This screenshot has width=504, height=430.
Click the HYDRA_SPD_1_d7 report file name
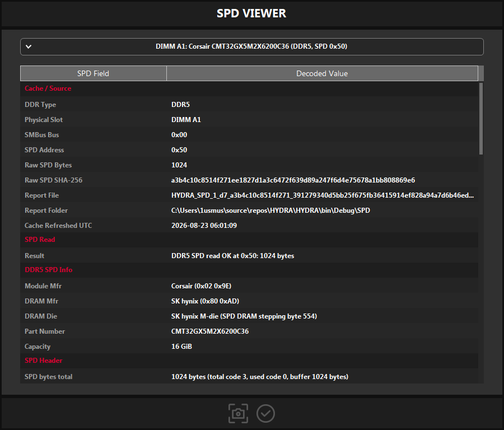click(x=323, y=195)
